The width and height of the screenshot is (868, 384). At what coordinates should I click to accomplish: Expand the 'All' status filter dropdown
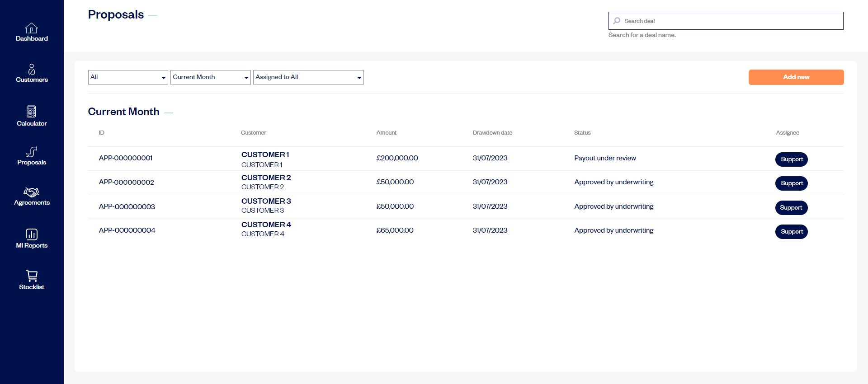(128, 77)
